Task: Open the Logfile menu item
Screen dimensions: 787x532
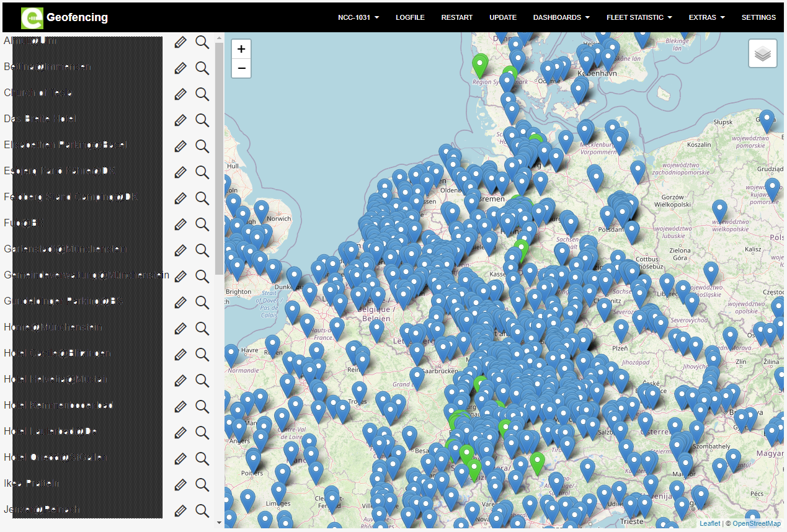Action: [x=410, y=17]
